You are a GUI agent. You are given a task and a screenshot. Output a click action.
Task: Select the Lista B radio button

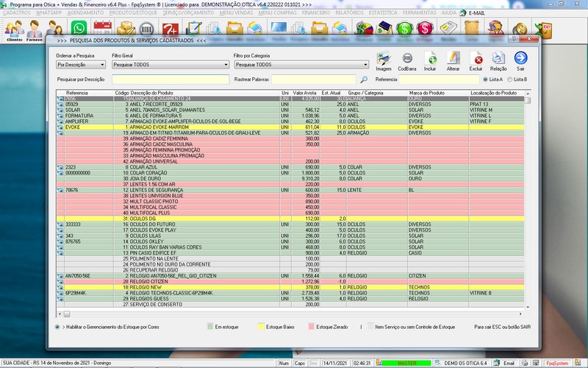pos(510,79)
